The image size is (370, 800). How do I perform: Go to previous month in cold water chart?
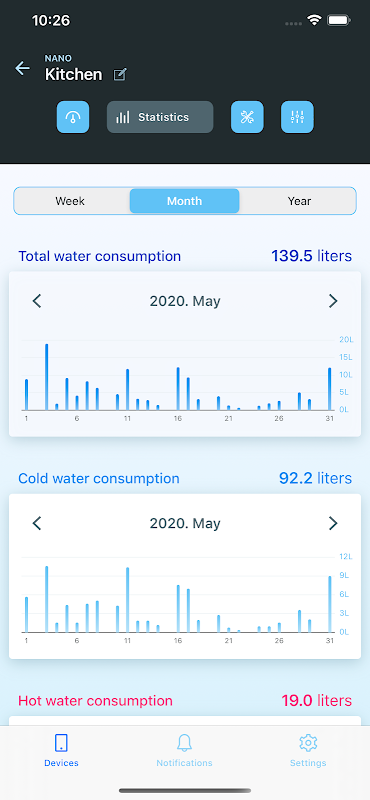point(37,523)
